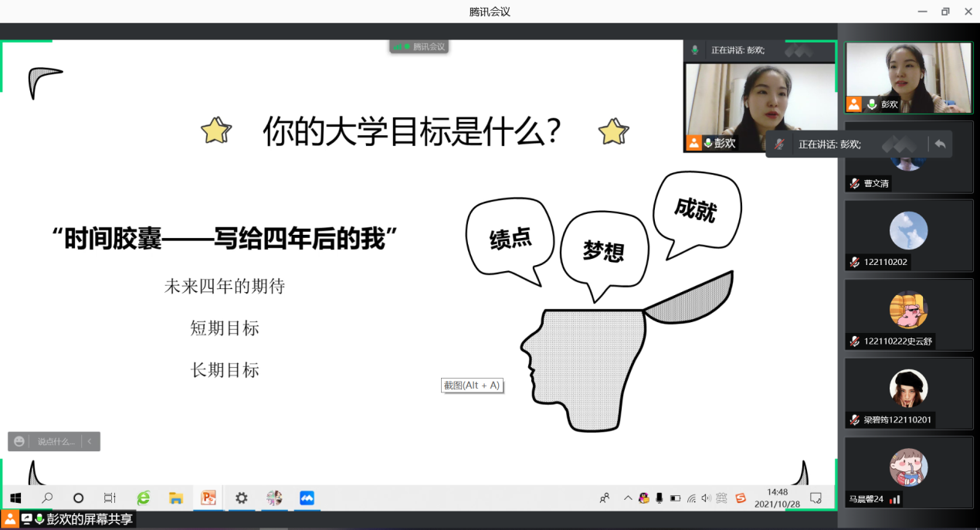Click the muted mic icon beside 梁碧筠122110201
This screenshot has width=980, height=530.
854,420
